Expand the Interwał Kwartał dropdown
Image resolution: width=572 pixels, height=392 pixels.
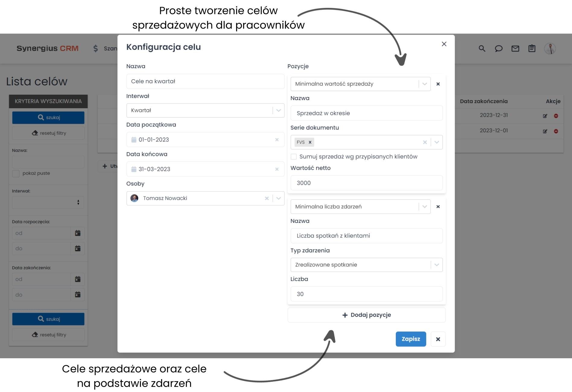(278, 110)
